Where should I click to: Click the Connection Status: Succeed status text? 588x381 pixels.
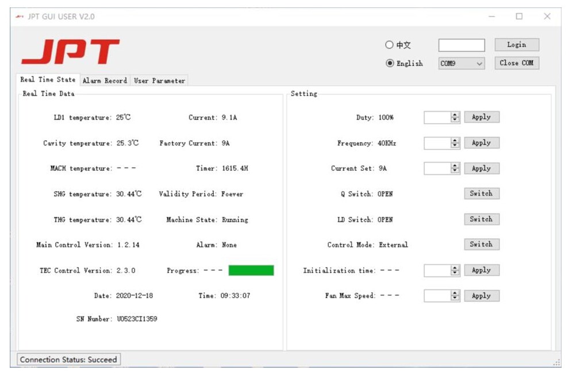pos(68,360)
